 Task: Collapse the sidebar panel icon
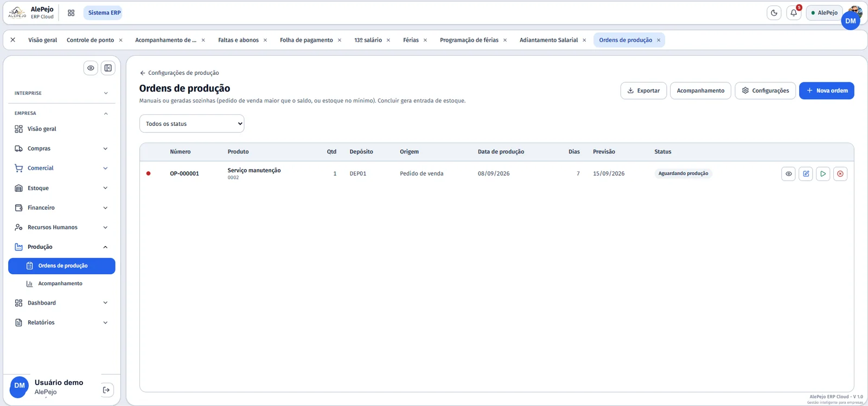click(x=108, y=68)
